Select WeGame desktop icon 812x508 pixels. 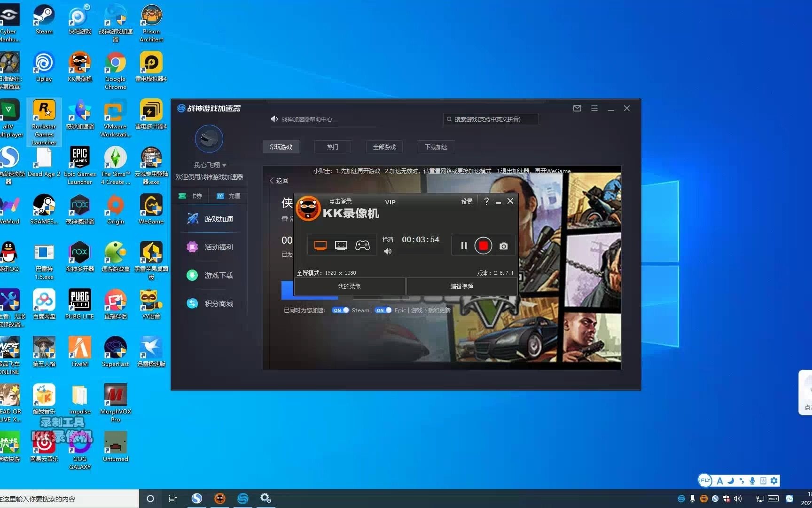[x=151, y=209]
